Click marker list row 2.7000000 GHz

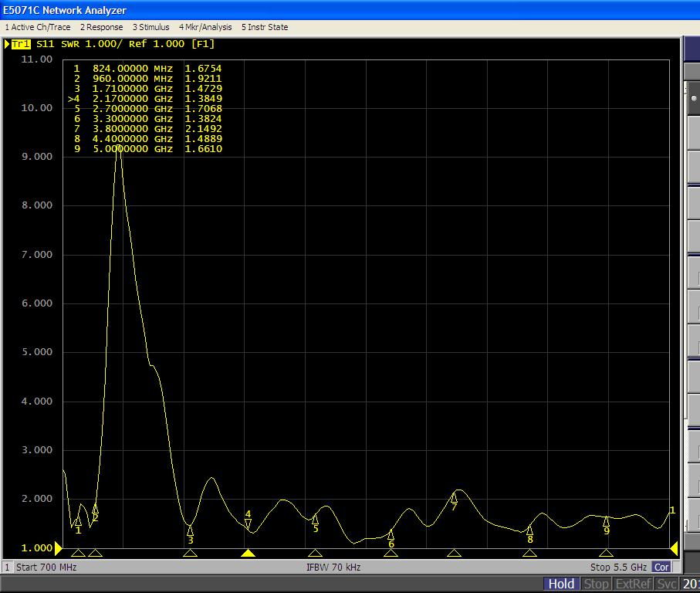(147, 109)
